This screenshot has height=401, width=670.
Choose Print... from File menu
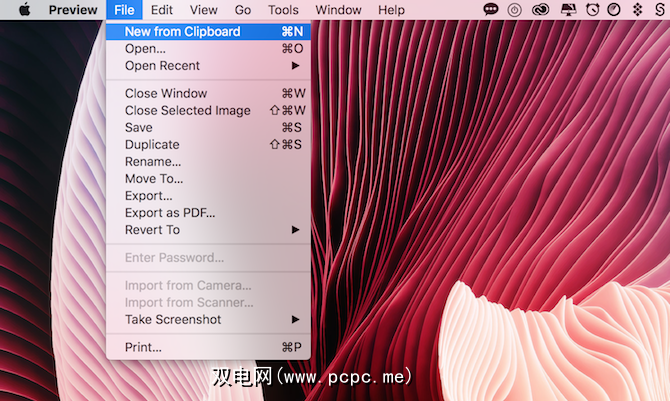[208, 347]
